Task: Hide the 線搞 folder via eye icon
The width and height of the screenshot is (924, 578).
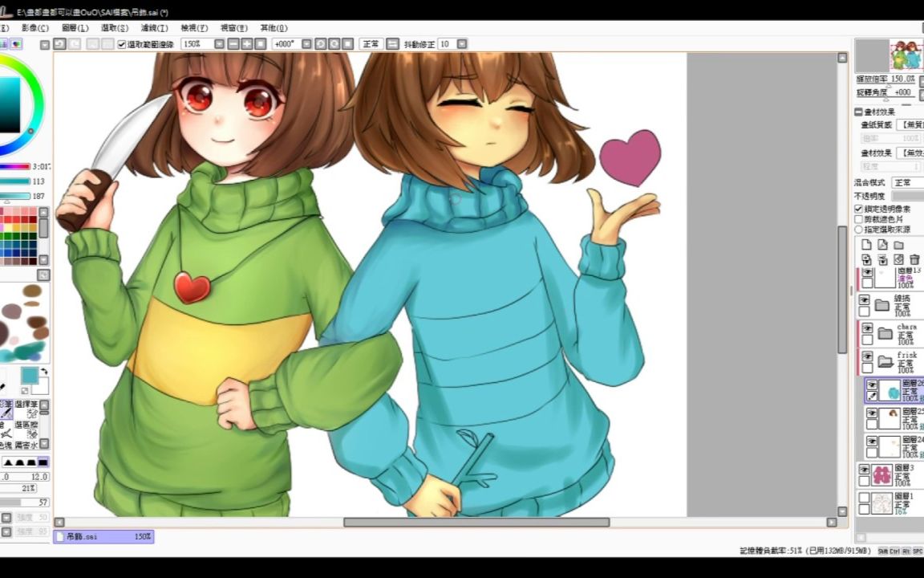Action: [x=864, y=299]
